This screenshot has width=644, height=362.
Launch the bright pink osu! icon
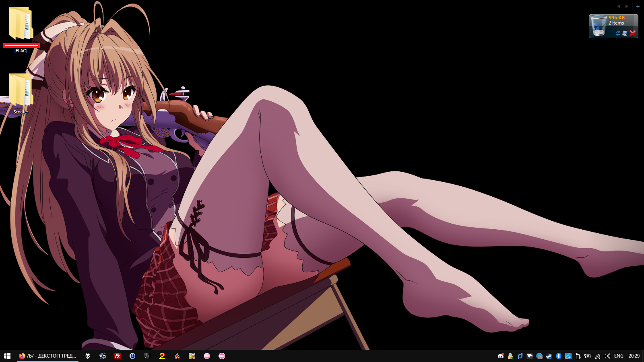222,356
